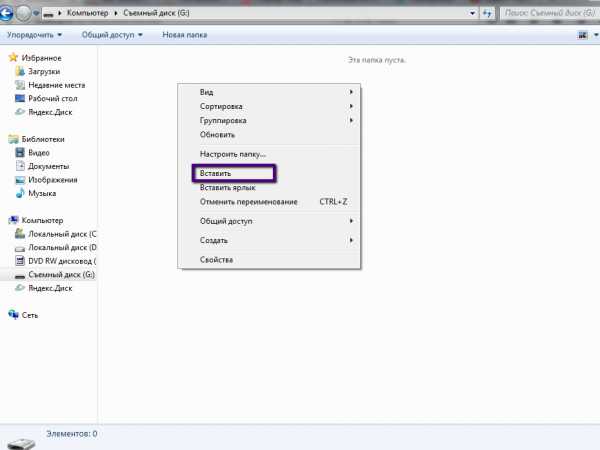This screenshot has height=450, width=600.
Task: Click the DVD RW дисковод icon
Action: click(x=20, y=261)
